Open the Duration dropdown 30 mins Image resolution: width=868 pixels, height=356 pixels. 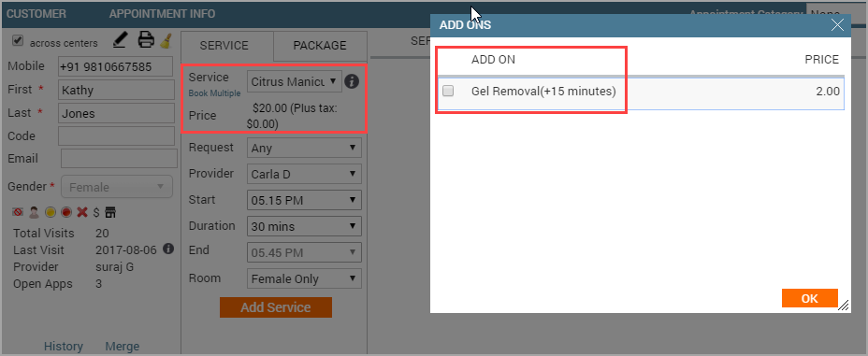coord(304,226)
